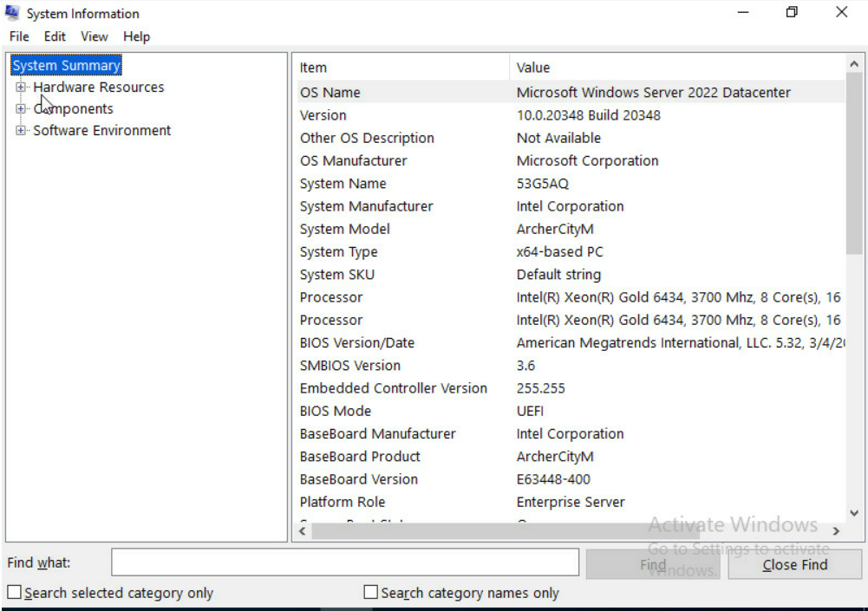Expand the Components tree node

pyautogui.click(x=21, y=108)
